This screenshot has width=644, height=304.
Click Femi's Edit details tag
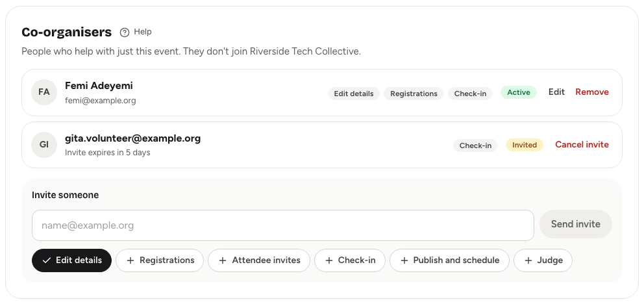354,94
